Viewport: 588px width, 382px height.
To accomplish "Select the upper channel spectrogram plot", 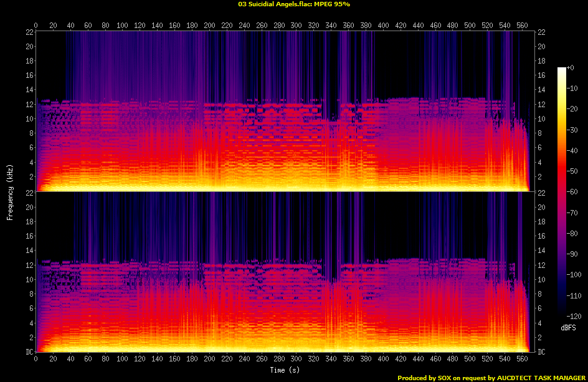I will (285, 111).
